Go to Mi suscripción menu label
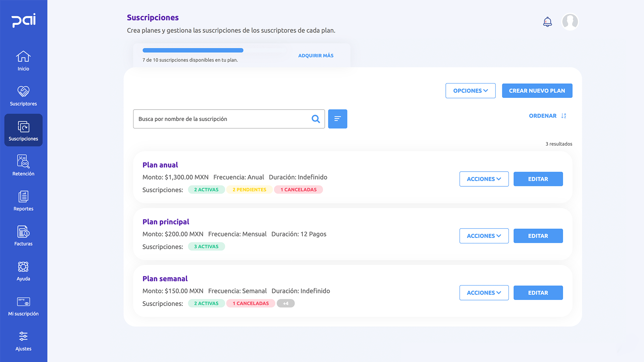Screen dimensions: 644x362 23,314
